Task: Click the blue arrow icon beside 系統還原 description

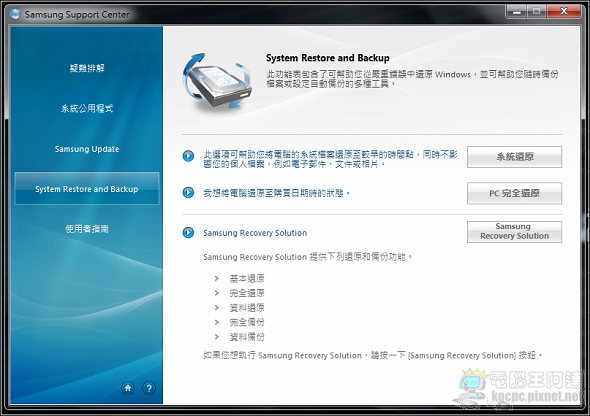Action: coord(188,156)
